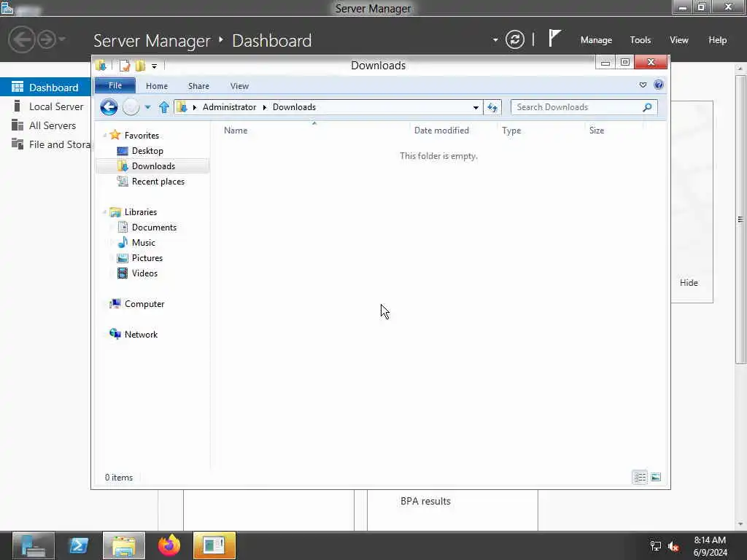Switch to details view layout
747x560 pixels.
[640, 477]
